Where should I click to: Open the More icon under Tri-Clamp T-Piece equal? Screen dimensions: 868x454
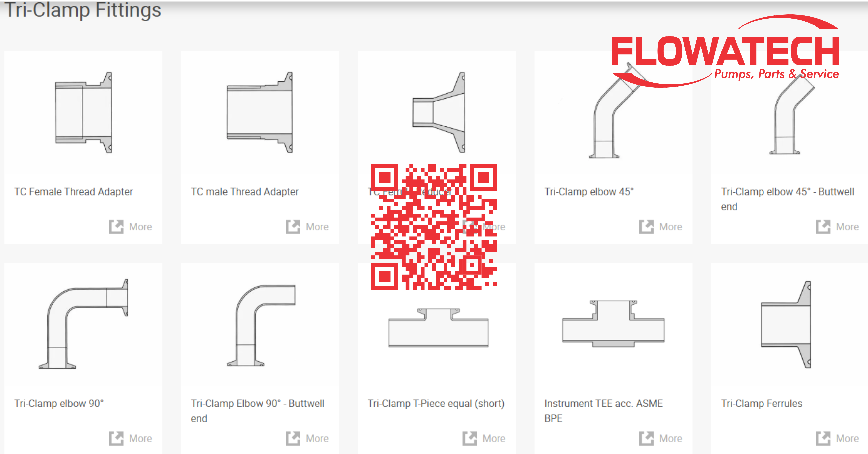[470, 438]
